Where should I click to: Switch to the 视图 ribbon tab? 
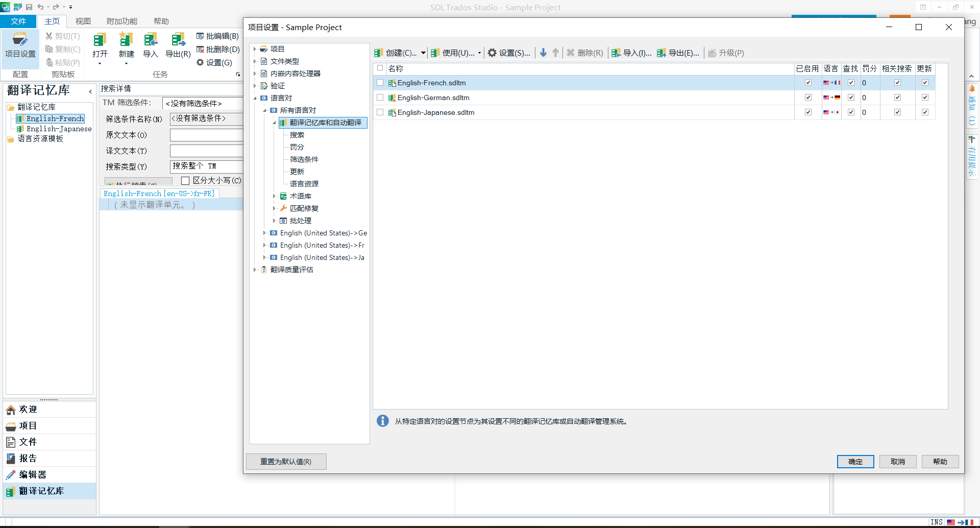click(83, 21)
